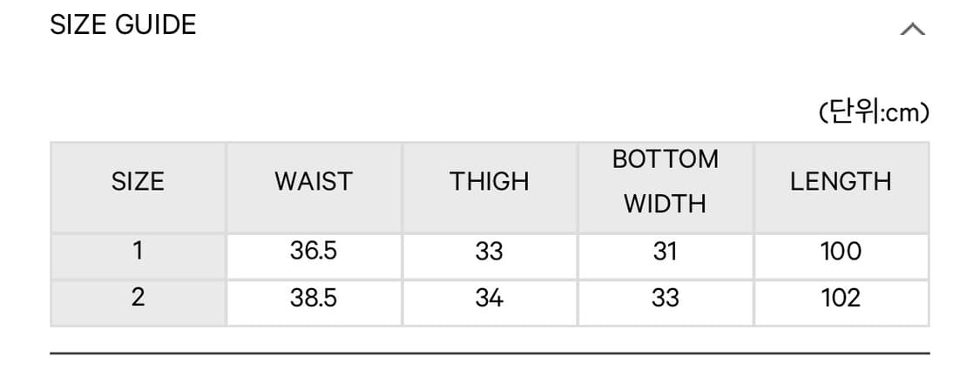Image resolution: width=980 pixels, height=377 pixels.
Task: Select the BOTTOM WIDTH column header
Action: coord(666,182)
